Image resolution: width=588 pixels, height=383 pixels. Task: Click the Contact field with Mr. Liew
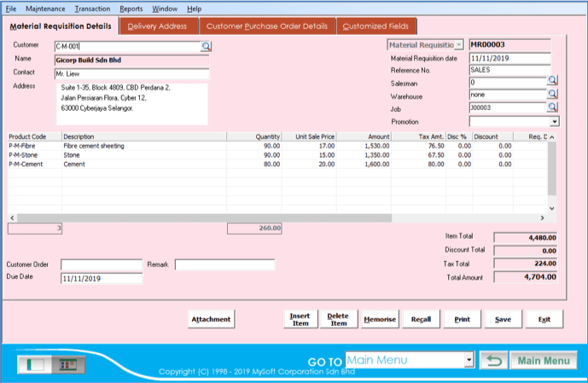pos(131,74)
